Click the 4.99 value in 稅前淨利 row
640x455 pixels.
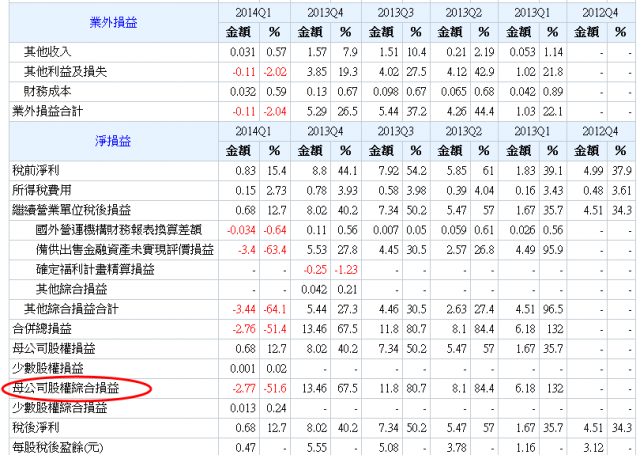(x=593, y=171)
